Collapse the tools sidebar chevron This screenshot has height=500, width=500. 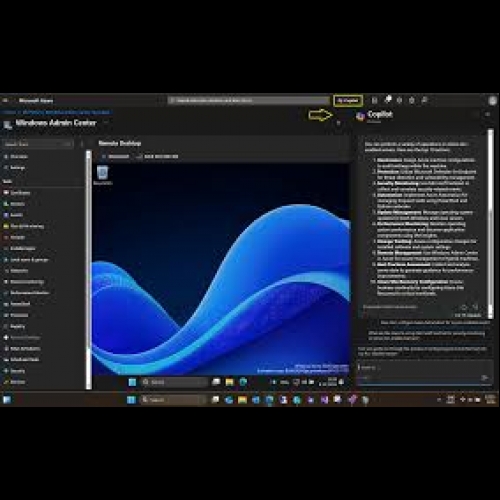tap(82, 144)
